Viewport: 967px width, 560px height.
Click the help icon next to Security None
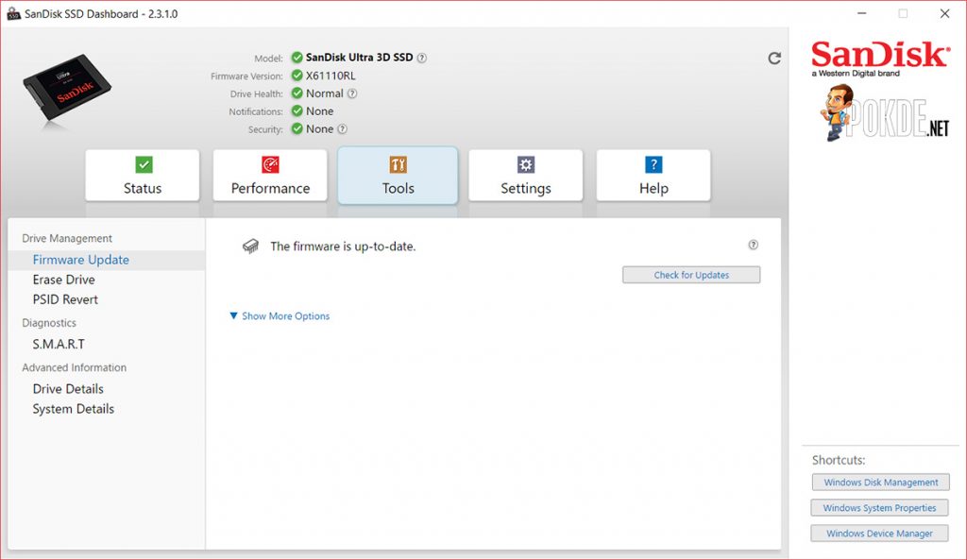(x=342, y=128)
